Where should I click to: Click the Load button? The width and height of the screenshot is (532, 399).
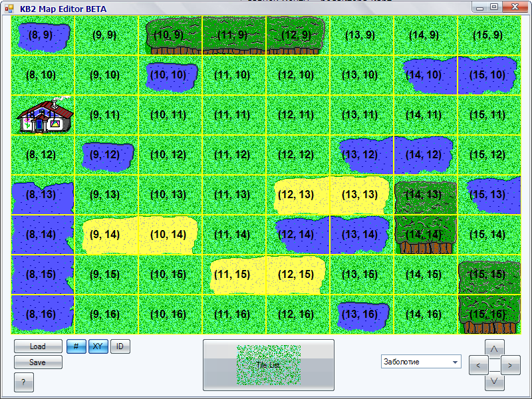click(x=38, y=346)
